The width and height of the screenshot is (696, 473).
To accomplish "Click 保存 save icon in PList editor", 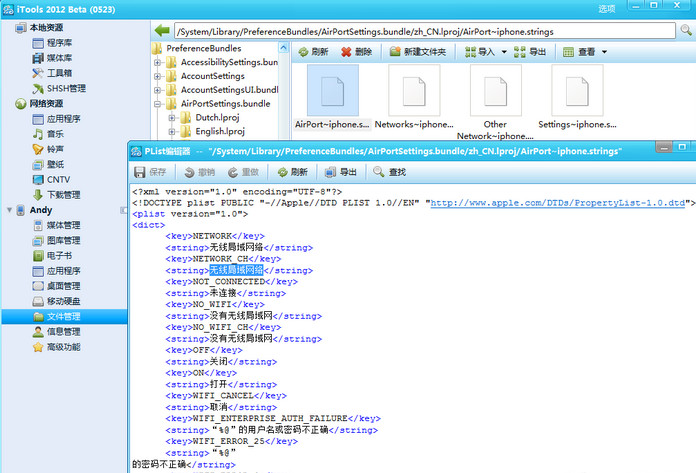I will coord(152,172).
